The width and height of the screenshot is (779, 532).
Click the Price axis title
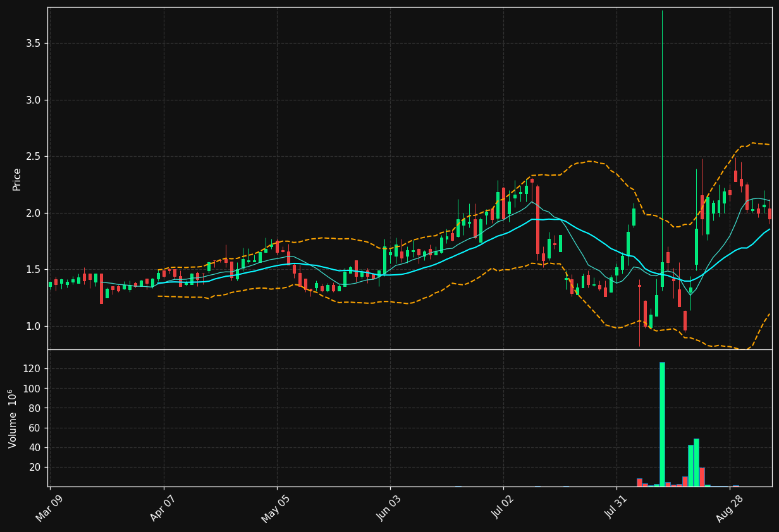[x=17, y=179]
